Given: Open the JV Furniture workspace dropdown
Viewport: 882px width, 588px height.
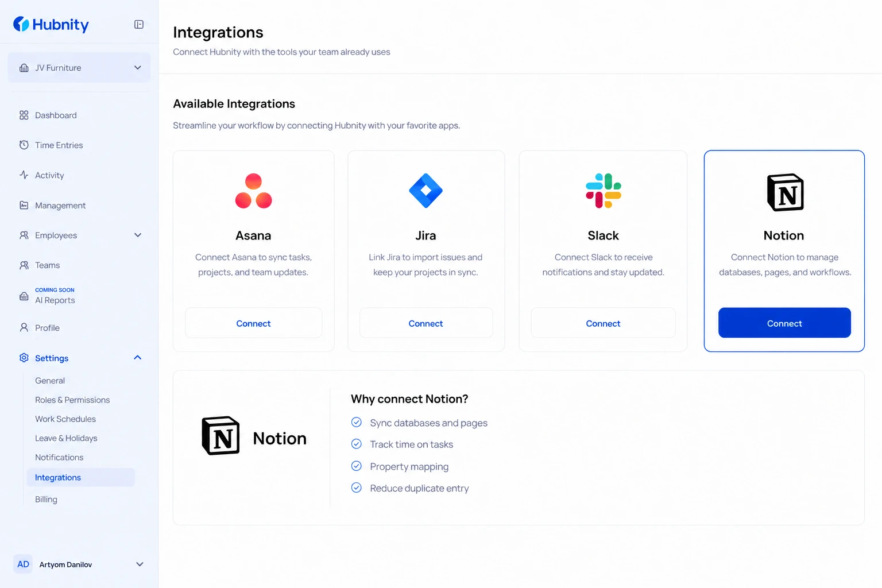Looking at the screenshot, I should (x=79, y=68).
